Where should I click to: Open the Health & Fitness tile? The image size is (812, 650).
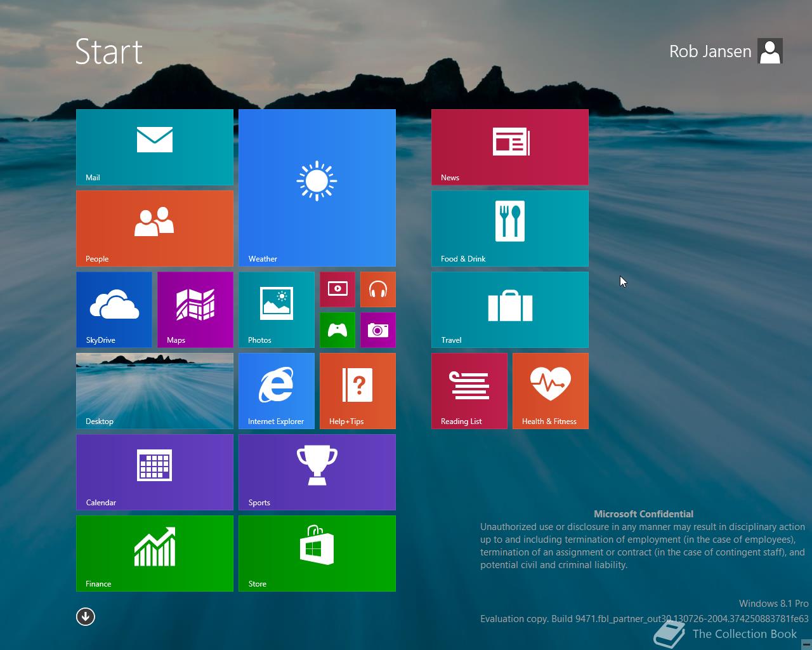pyautogui.click(x=551, y=391)
